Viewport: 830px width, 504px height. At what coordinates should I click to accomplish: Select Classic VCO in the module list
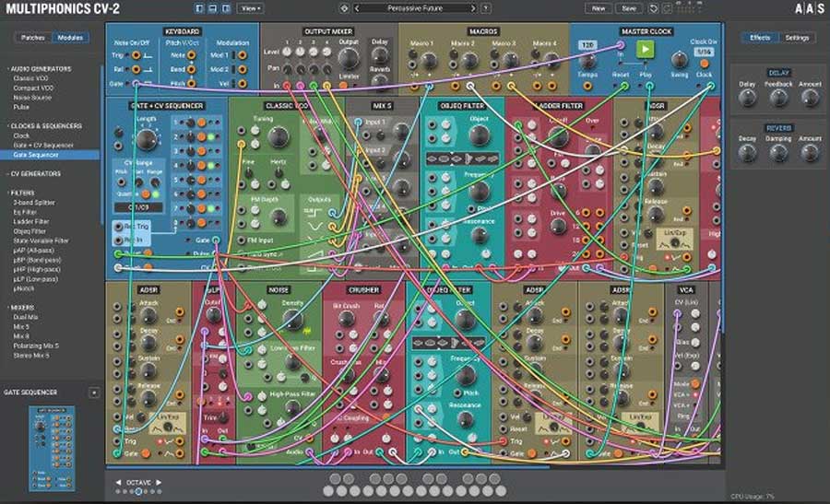(30, 78)
